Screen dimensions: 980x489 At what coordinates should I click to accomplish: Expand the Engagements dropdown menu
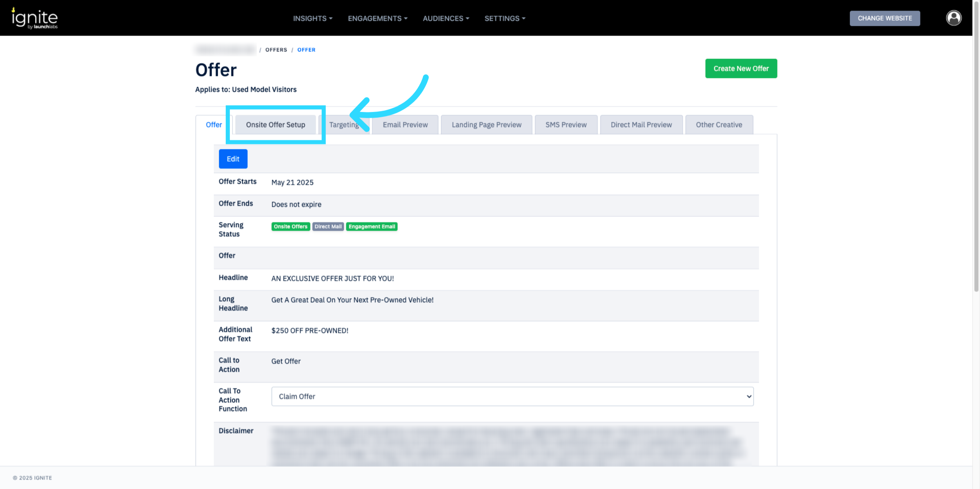pos(377,18)
